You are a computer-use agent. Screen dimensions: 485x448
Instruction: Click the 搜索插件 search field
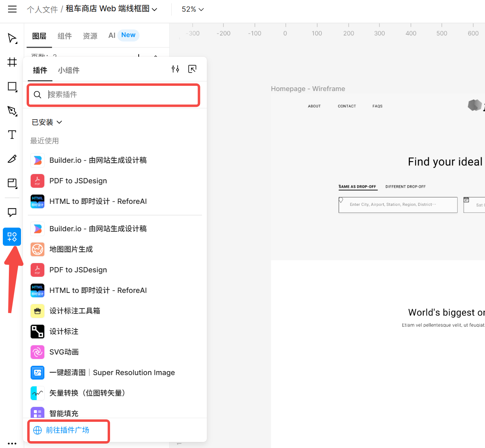pos(113,95)
